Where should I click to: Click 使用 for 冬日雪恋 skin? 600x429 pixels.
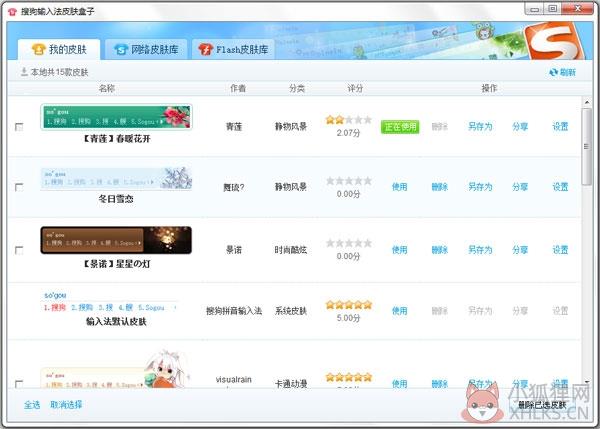pos(399,187)
